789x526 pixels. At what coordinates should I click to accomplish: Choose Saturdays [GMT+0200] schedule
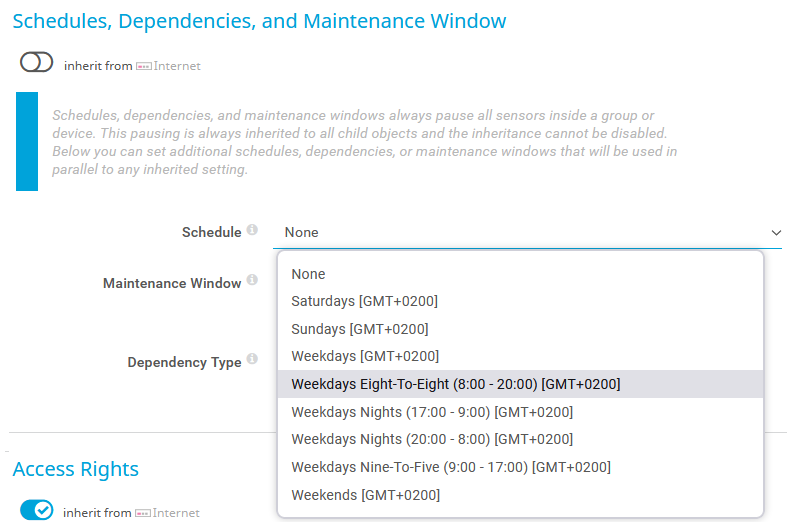(x=364, y=301)
